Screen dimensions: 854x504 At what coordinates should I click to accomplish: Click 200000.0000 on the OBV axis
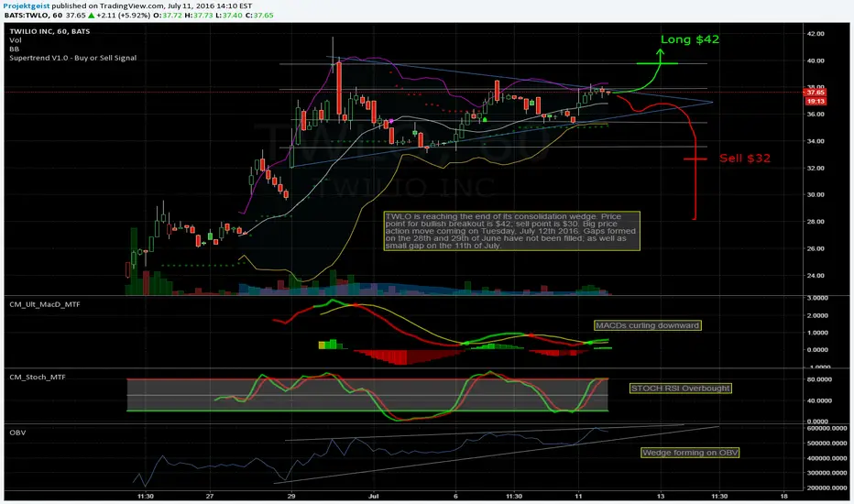827,488
